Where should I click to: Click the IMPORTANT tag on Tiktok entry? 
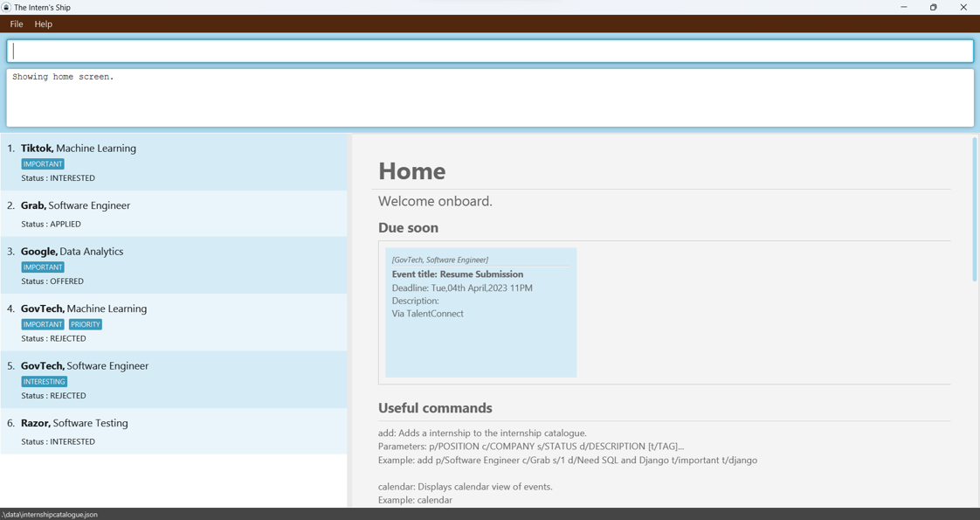point(43,163)
